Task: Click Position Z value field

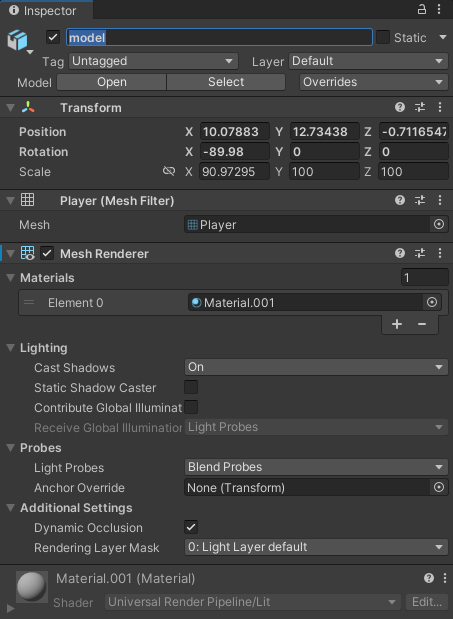Action: tap(414, 131)
